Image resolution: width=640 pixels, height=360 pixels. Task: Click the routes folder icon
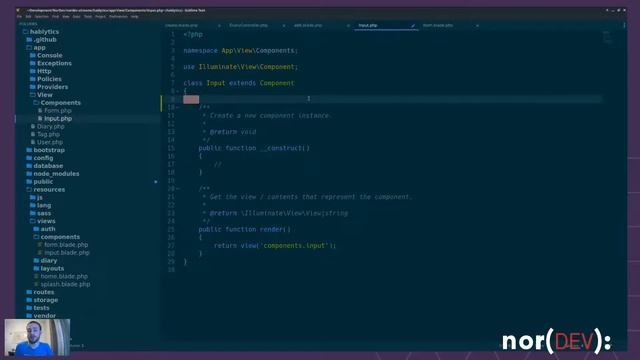29,292
